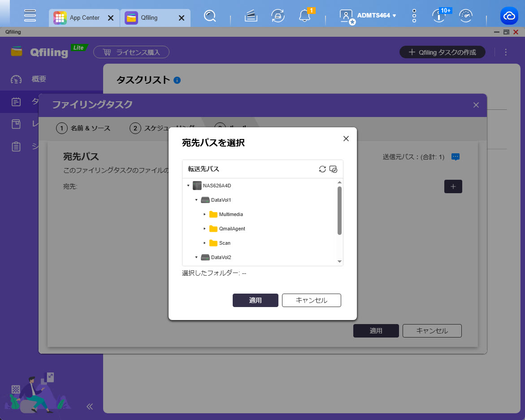Screen dimensions: 525x420
Task: Open the dashboard gauge icon in top bar
Action: pyautogui.click(x=466, y=16)
